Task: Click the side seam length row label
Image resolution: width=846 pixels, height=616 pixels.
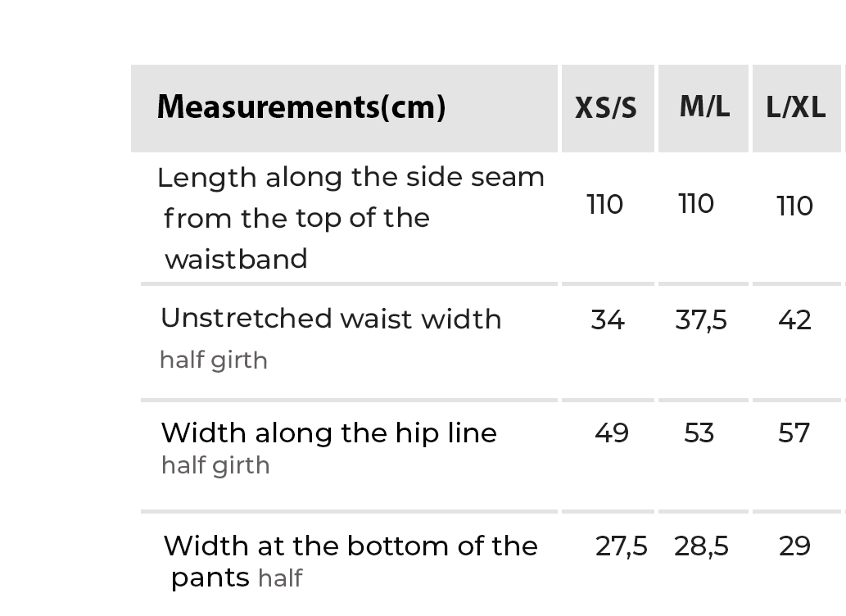Action: 351,218
